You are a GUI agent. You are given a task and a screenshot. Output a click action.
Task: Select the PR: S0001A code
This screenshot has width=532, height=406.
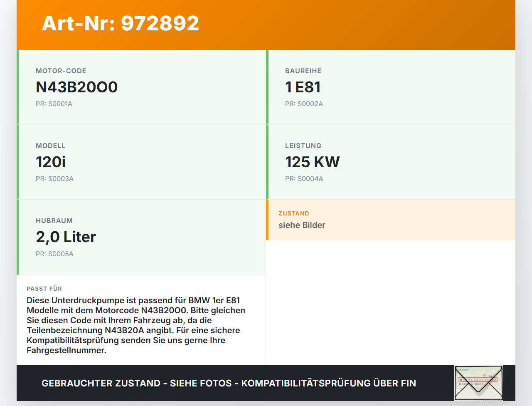[x=54, y=104]
